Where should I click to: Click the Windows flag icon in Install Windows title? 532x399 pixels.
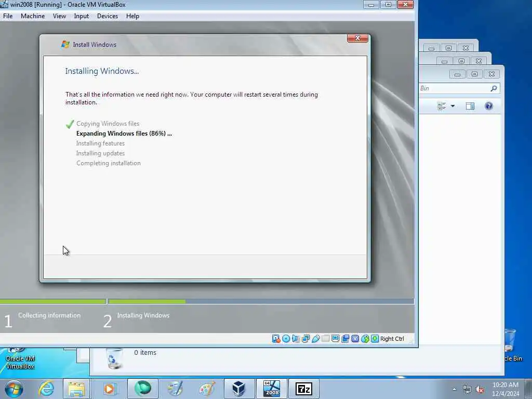pos(65,45)
